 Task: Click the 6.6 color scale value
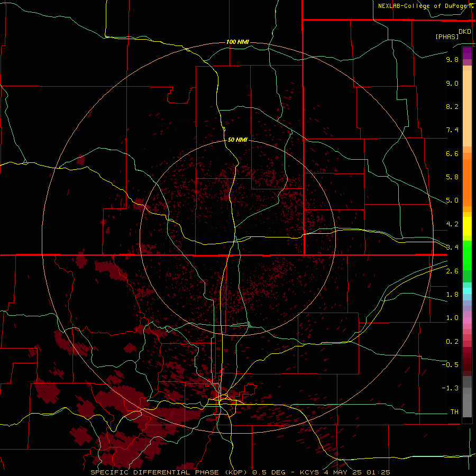coord(452,153)
